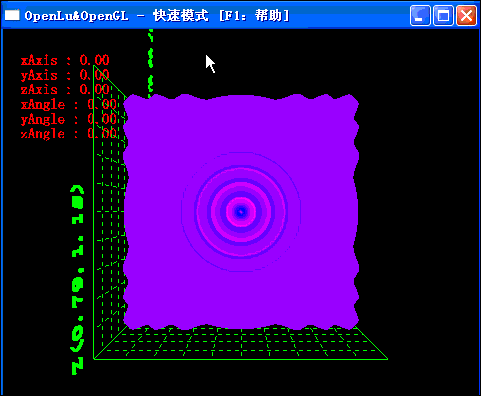Select the yAxis value readout
The height and width of the screenshot is (396, 481).
(x=65, y=75)
